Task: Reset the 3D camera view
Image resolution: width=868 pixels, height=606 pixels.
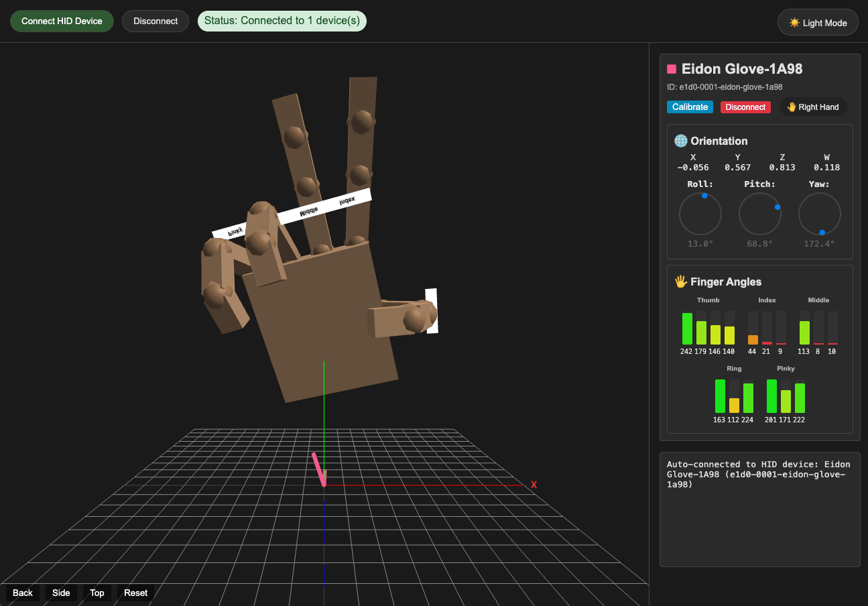Action: pos(135,593)
